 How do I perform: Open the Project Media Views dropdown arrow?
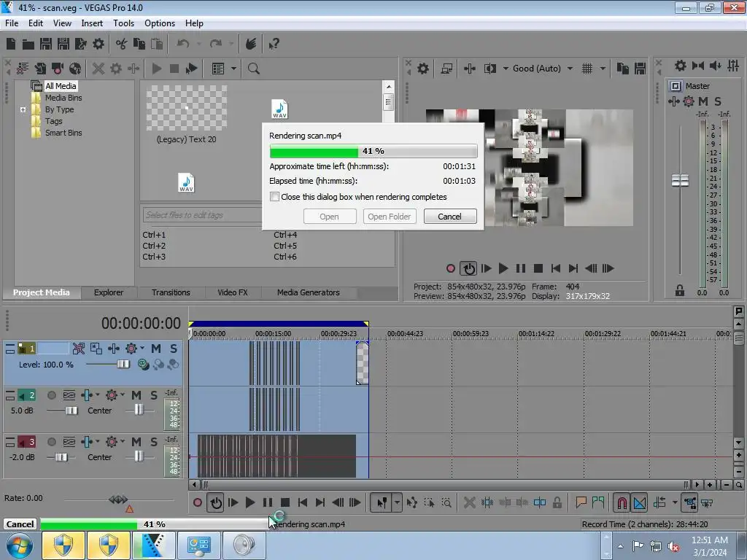233,69
